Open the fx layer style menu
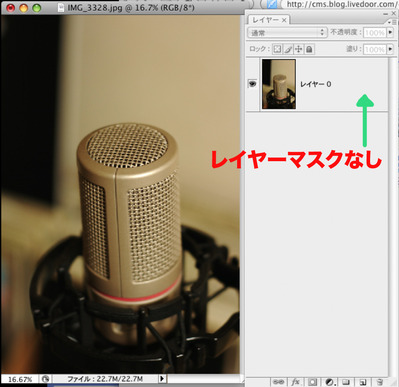Screen dimensions: 399x387 [x=295, y=382]
